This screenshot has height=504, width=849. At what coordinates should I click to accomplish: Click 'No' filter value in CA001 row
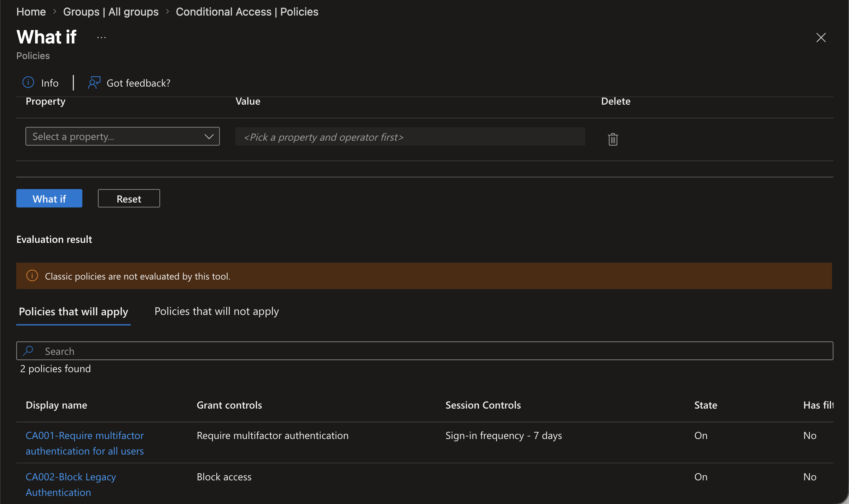[810, 435]
